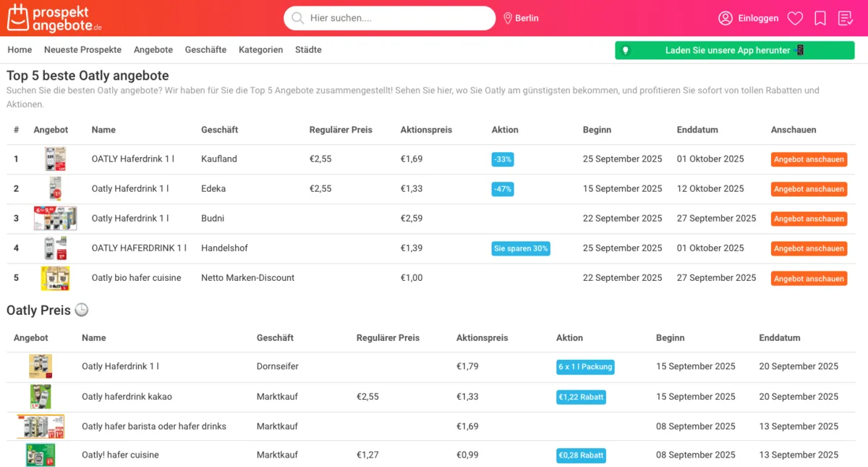Click the Budni store cell
The width and height of the screenshot is (868, 467).
(x=213, y=218)
